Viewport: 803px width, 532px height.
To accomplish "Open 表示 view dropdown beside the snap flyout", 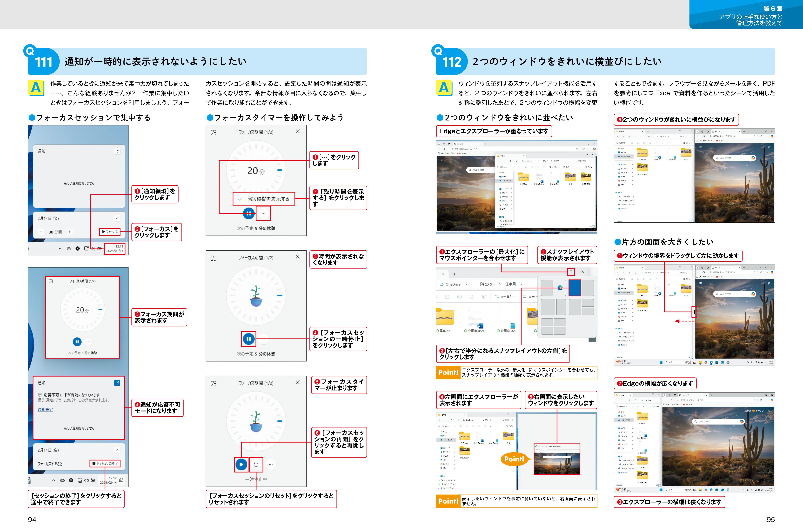I will point(530,297).
